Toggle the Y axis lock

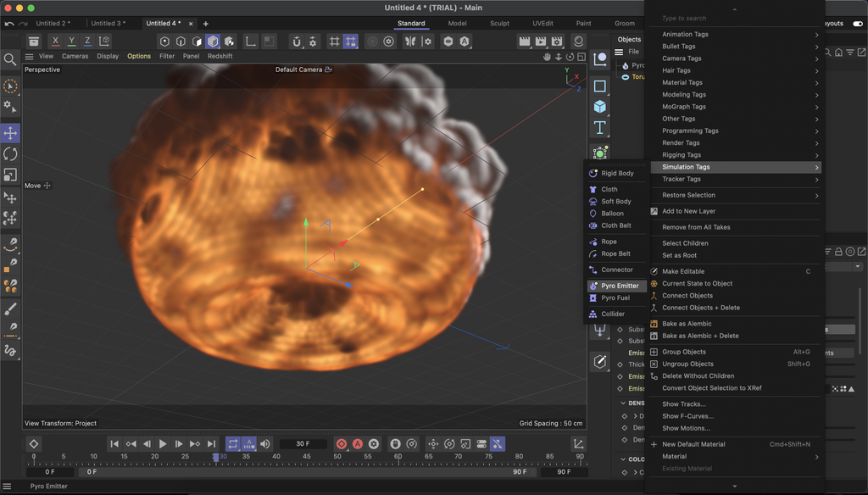click(x=71, y=40)
